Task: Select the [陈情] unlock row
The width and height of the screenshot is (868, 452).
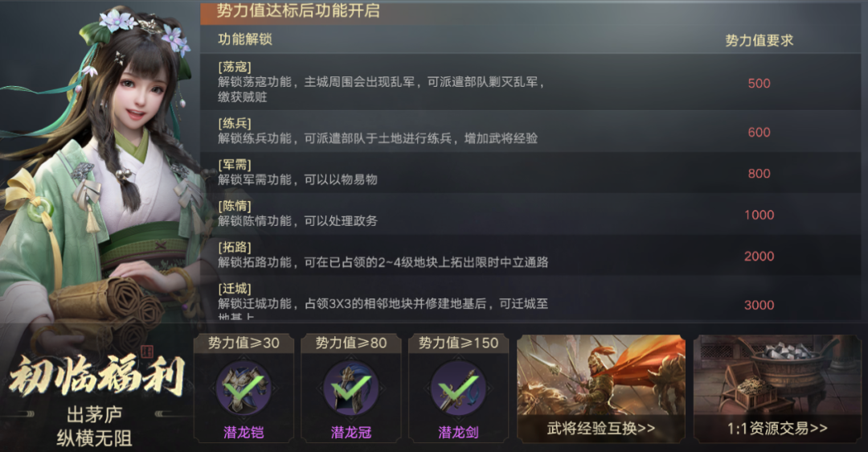Action: coord(530,214)
